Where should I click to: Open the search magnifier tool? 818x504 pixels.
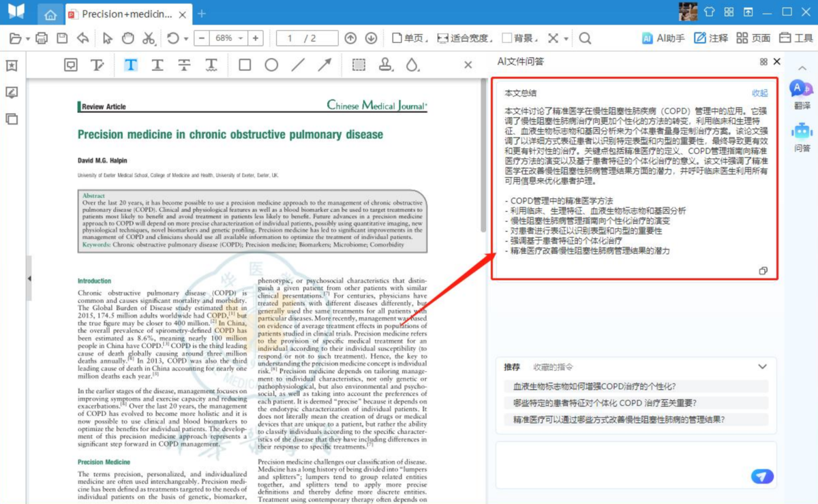[x=585, y=38]
